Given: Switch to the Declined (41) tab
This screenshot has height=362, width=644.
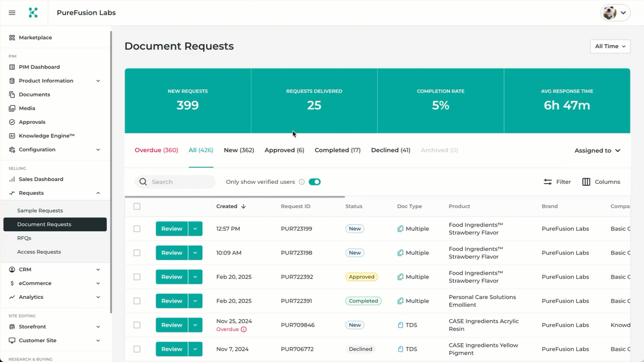Looking at the screenshot, I should [x=390, y=150].
